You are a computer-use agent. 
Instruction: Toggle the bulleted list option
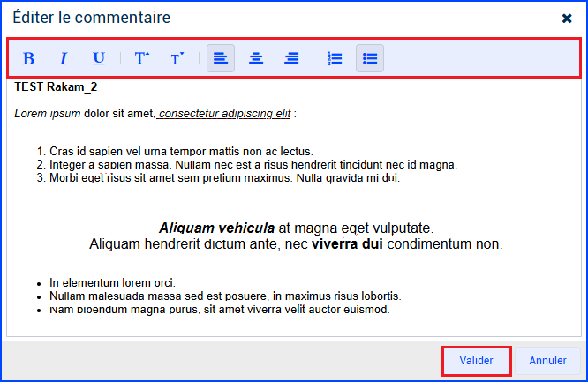(x=370, y=58)
